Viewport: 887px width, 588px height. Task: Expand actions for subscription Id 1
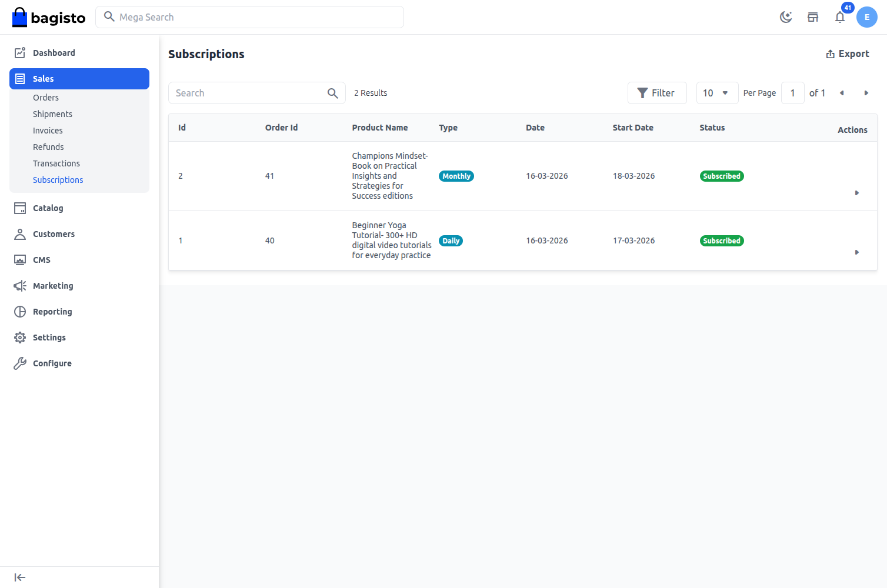coord(857,252)
